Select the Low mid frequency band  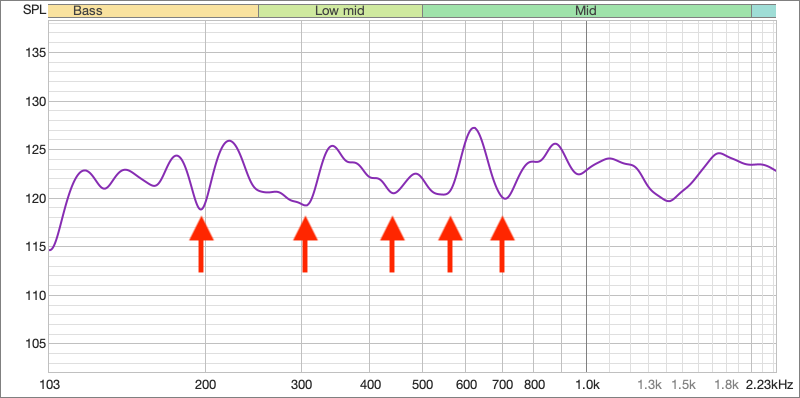click(x=340, y=11)
